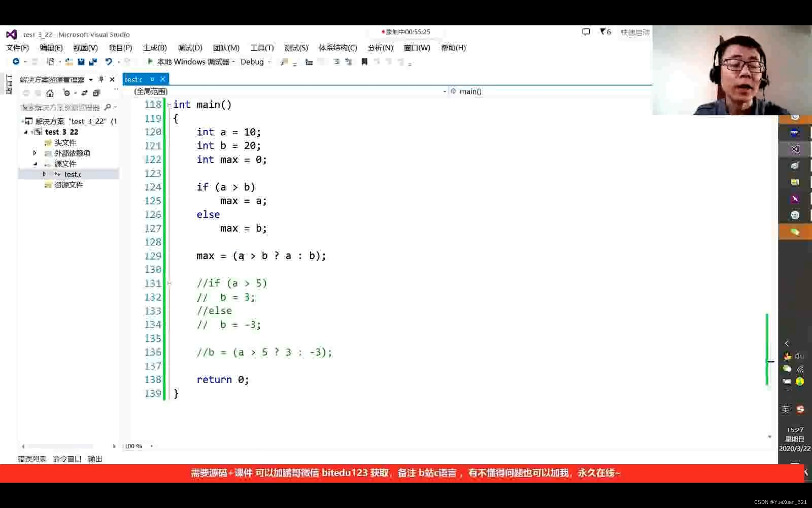Click the sync with active document icon
812x508 pixels.
pyautogui.click(x=84, y=93)
